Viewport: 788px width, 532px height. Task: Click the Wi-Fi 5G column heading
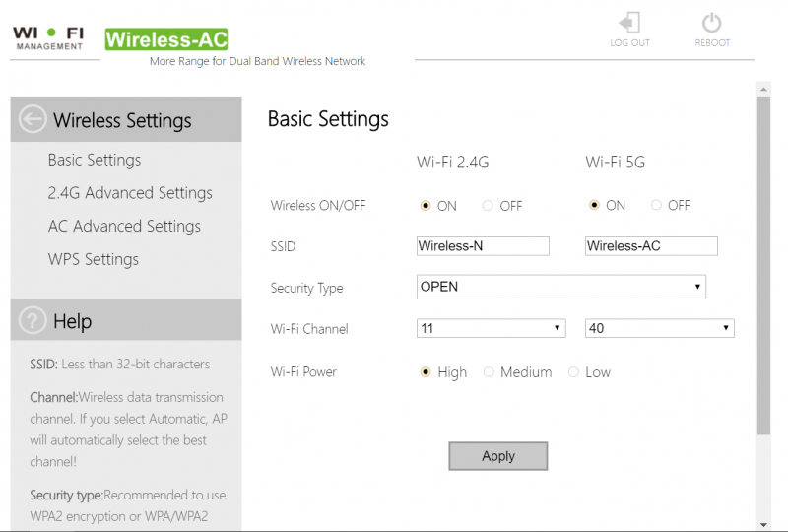pyautogui.click(x=615, y=162)
